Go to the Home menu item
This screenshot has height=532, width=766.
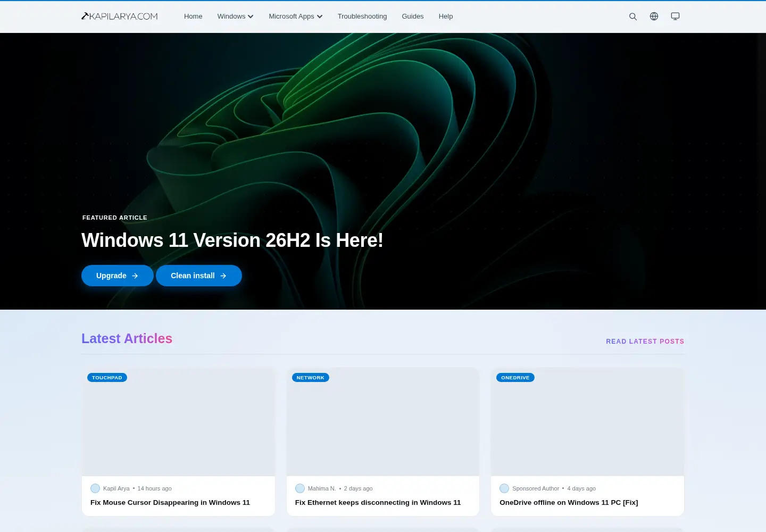pyautogui.click(x=193, y=16)
